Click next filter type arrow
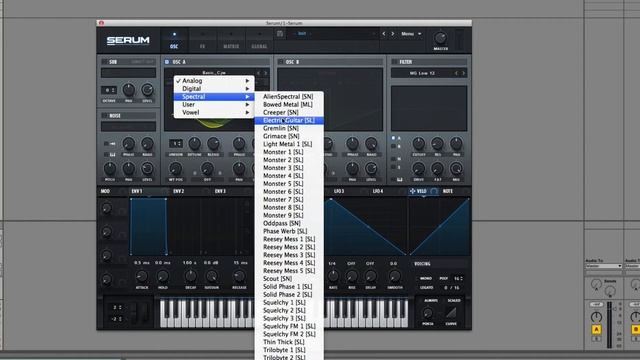 463,73
